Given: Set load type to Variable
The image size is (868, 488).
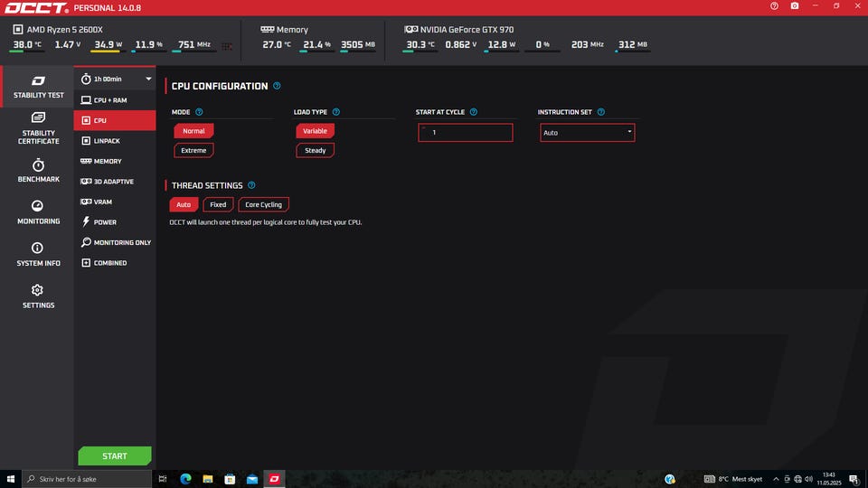Looking at the screenshot, I should click(x=315, y=131).
